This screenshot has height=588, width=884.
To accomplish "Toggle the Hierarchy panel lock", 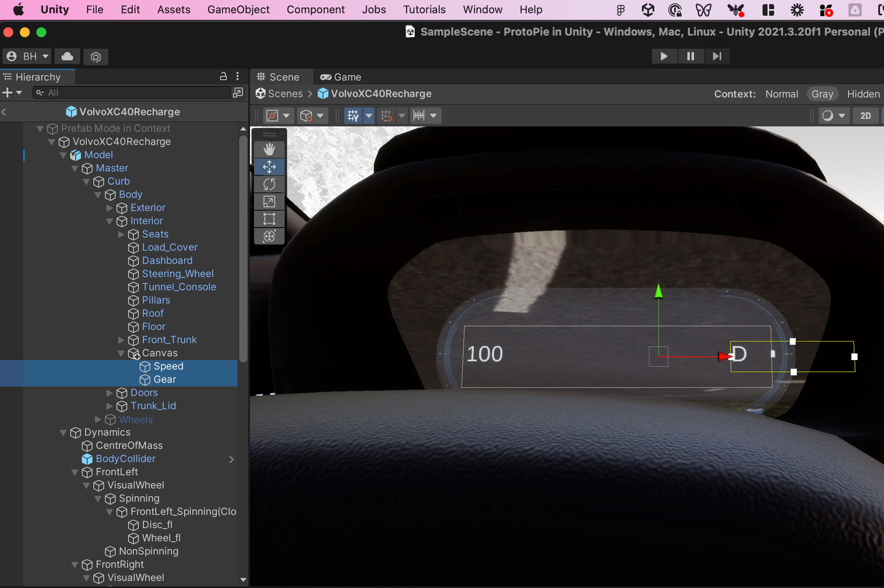I will [224, 76].
